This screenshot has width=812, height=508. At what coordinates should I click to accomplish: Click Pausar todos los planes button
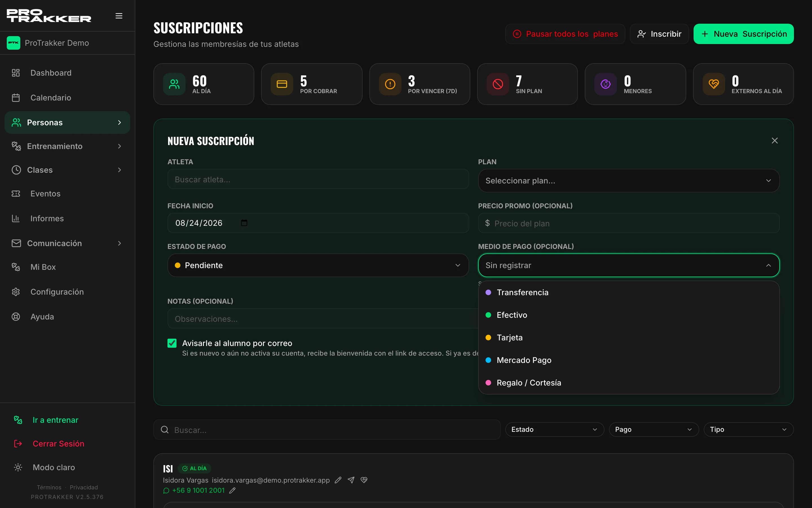click(565, 34)
